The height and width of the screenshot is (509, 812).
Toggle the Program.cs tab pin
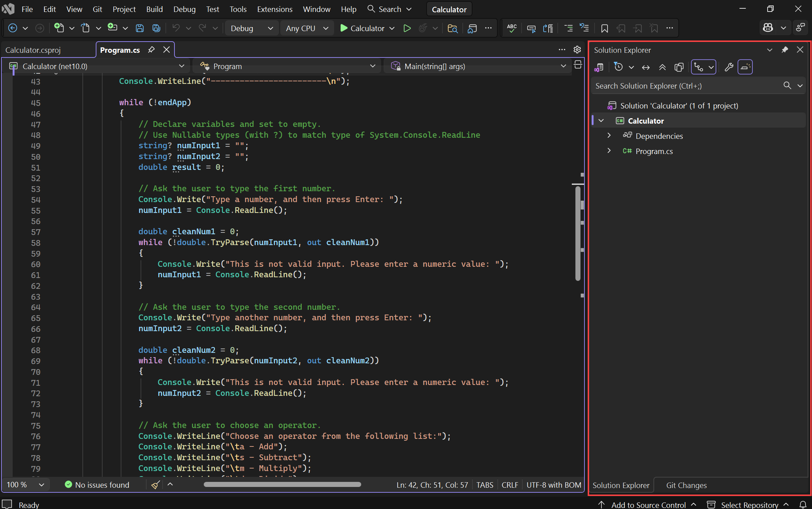[151, 50]
